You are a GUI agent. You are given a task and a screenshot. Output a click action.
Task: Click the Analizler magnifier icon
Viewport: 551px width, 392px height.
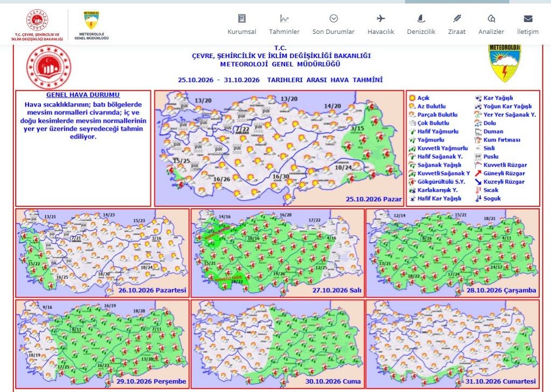(491, 18)
